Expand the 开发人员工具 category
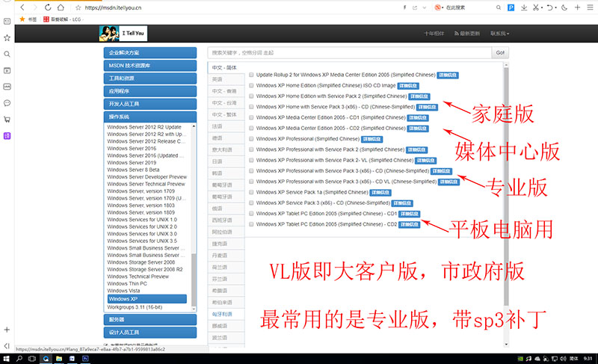The width and height of the screenshot is (598, 364). click(x=150, y=104)
